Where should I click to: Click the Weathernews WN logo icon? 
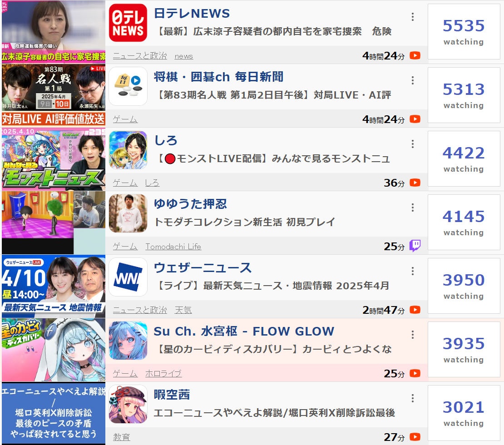tap(128, 277)
